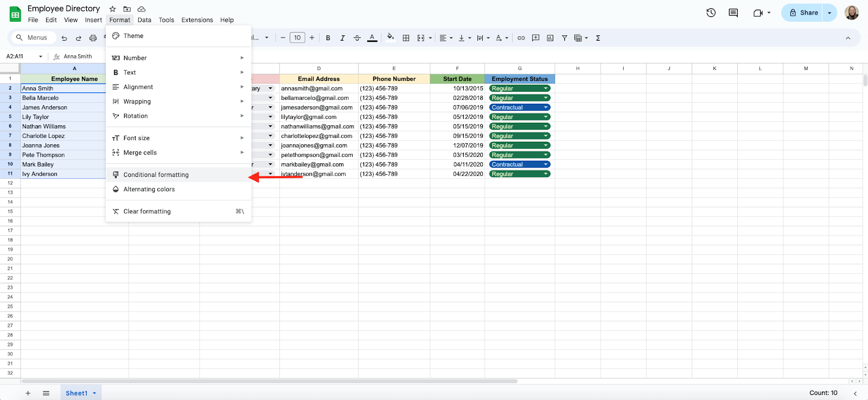Open merge cells dropdown arrow in toolbar

coord(430,38)
